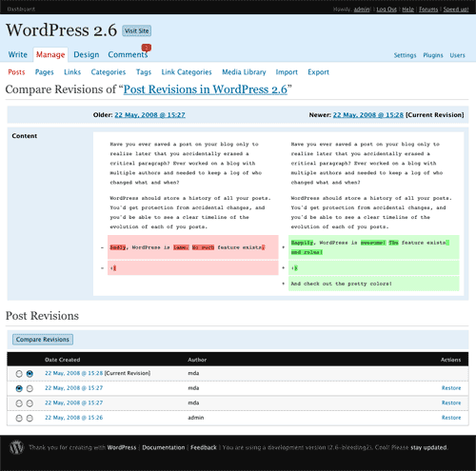Click the Speed up! link
The height and width of the screenshot is (471, 476).
(x=456, y=10)
